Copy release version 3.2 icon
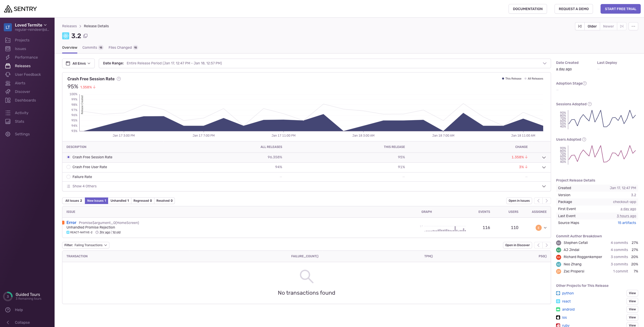The image size is (644, 327). (85, 36)
